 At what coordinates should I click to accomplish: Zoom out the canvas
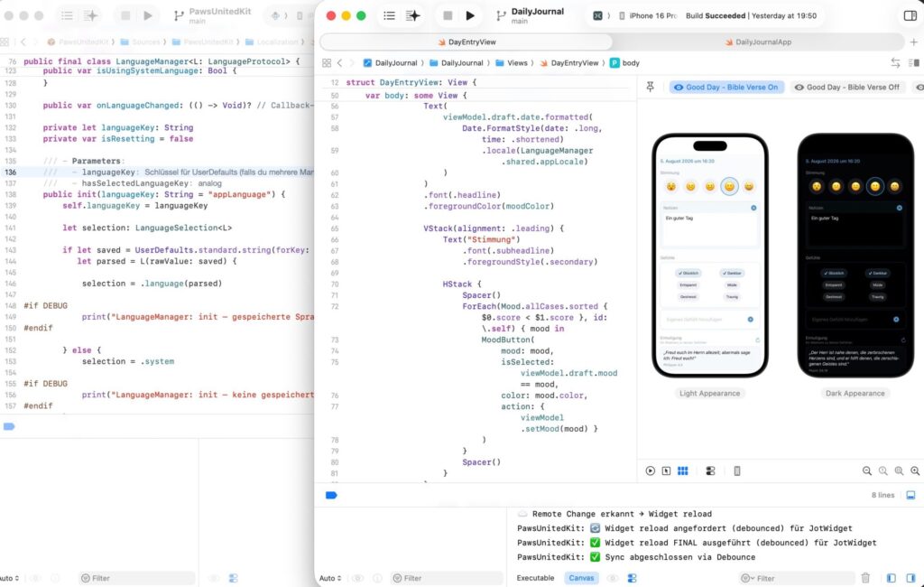pyautogui.click(x=867, y=471)
